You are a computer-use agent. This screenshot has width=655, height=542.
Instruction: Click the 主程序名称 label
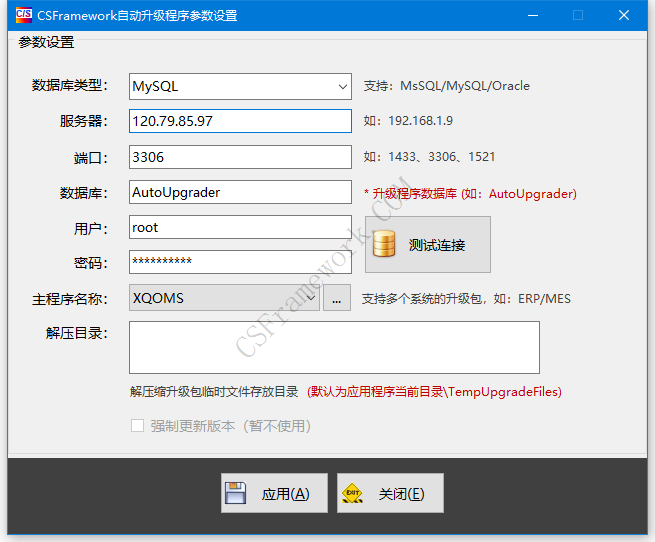coord(70,299)
